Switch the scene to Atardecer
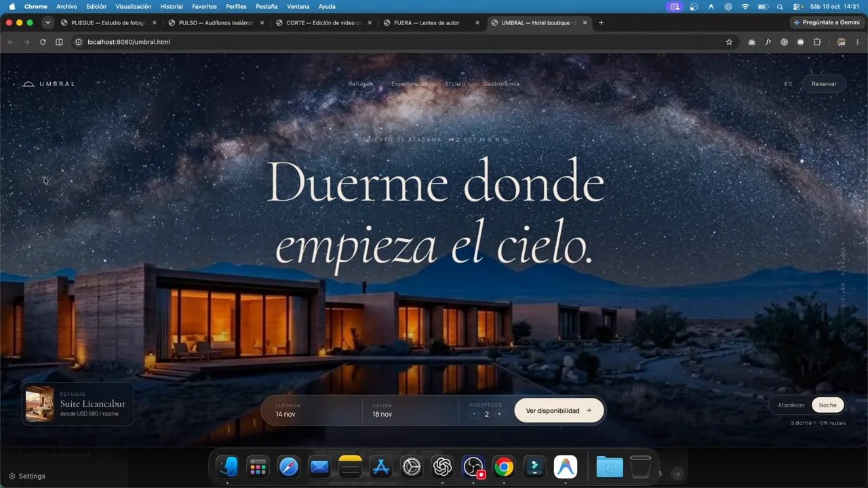868x488 pixels. point(791,405)
